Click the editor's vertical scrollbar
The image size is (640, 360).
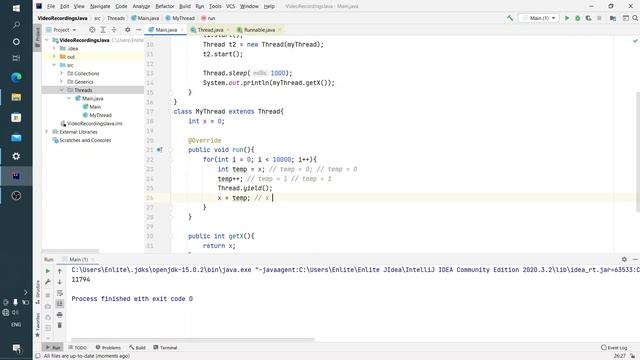(x=637, y=152)
